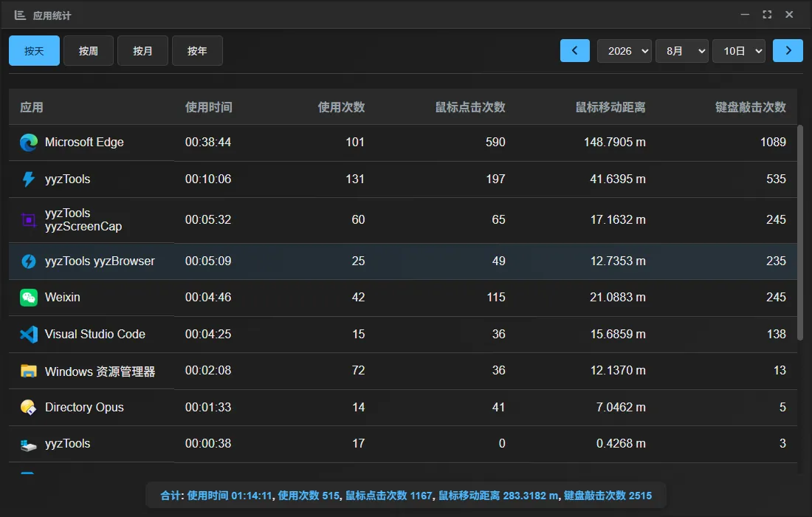Select the Directory Opus name text
This screenshot has height=517, width=812.
point(84,407)
